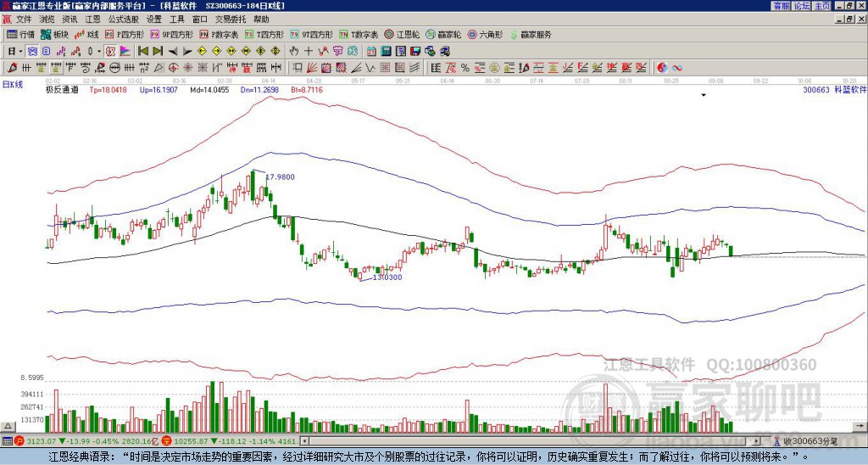Select the crosshair cursor icon
Viewport: 868px width, 465px height.
coord(309,52)
